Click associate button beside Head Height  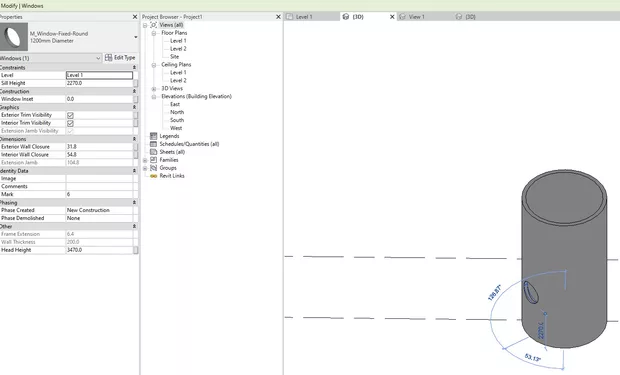(136, 250)
